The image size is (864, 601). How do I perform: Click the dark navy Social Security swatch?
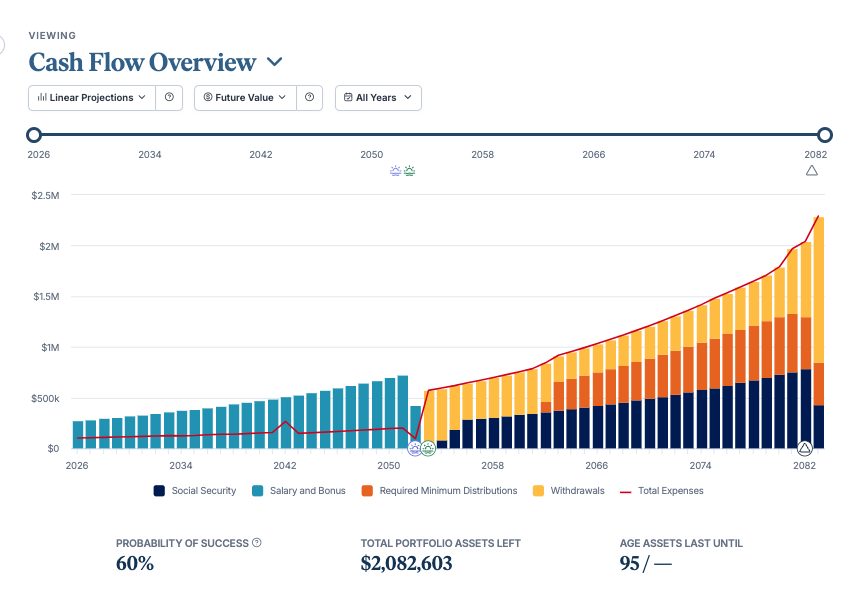coord(159,491)
